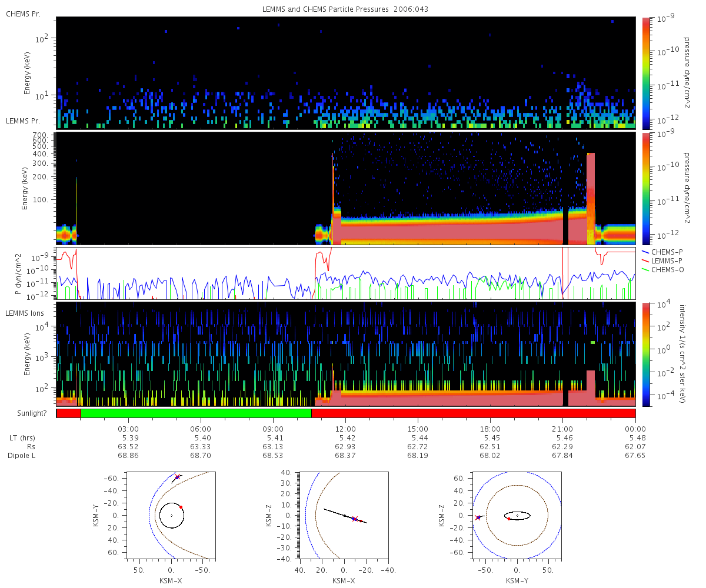Click the KSM-Y vs KSM-Z orbit plot
This screenshot has height=588, width=706.
(517, 515)
